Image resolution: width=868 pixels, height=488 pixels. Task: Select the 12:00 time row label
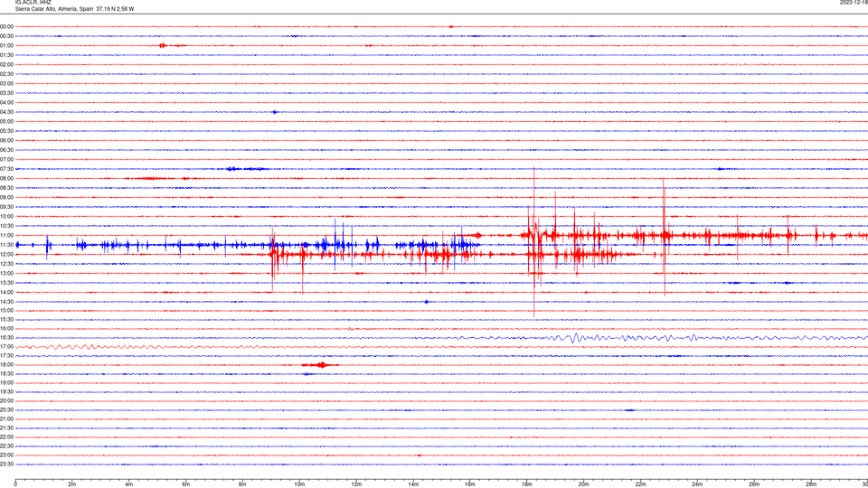point(6,254)
